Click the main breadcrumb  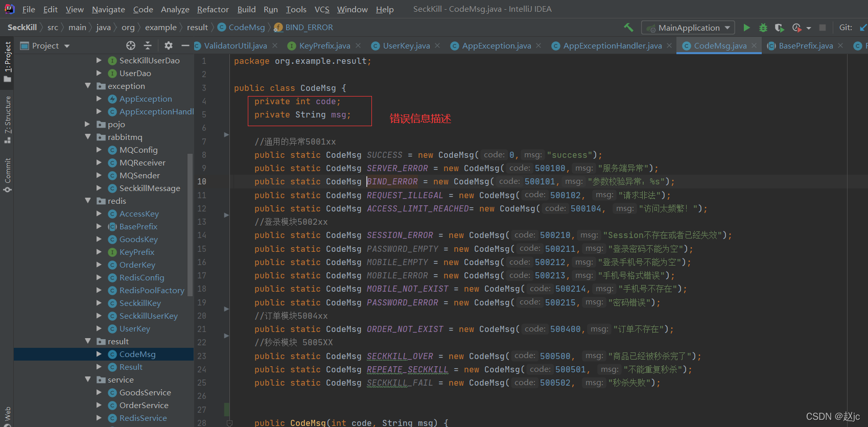click(77, 28)
